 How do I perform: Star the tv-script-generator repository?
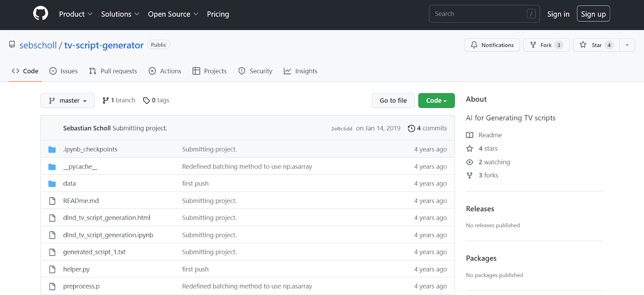coord(596,45)
